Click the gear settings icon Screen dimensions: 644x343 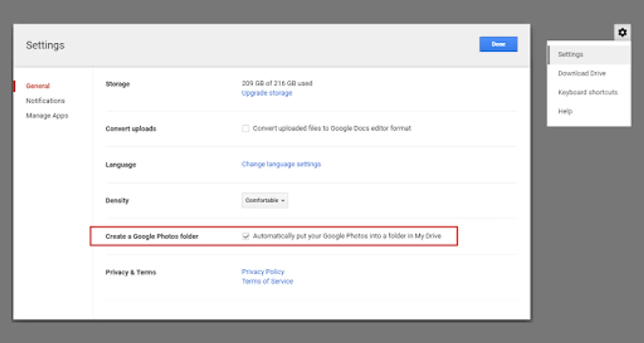click(x=622, y=32)
